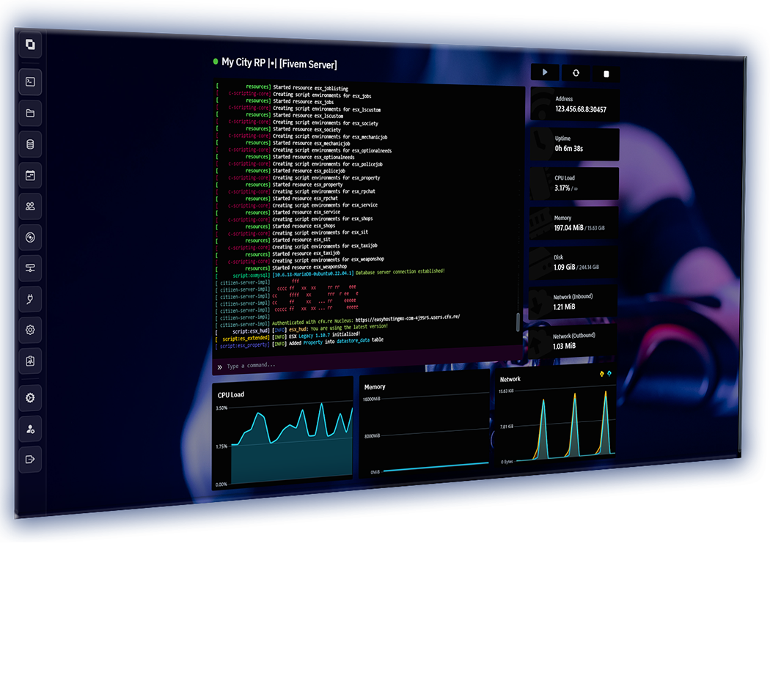Open the Console page from sidebar
This screenshot has width=770, height=700.
pos(30,81)
